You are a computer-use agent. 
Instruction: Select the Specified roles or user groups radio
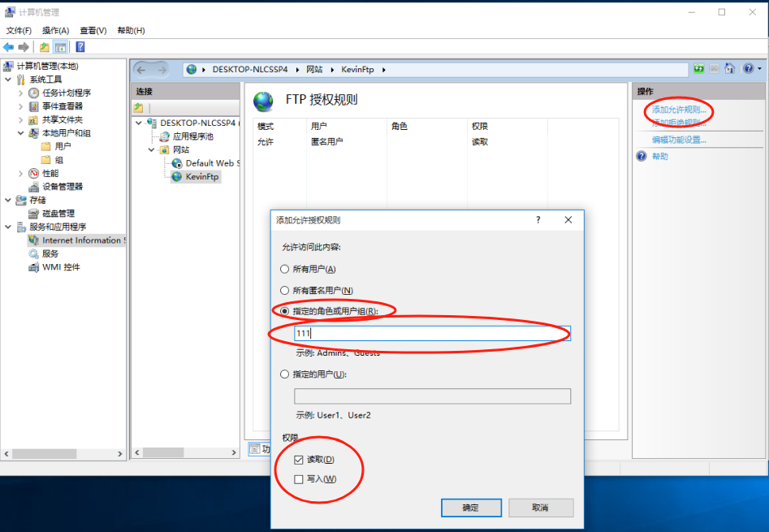284,311
